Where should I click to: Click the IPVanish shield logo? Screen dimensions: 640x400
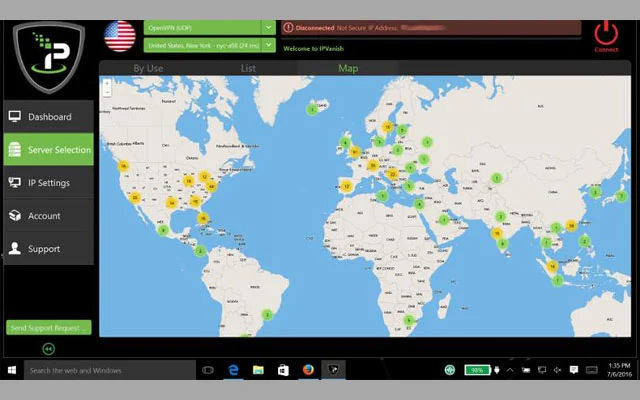click(x=49, y=56)
